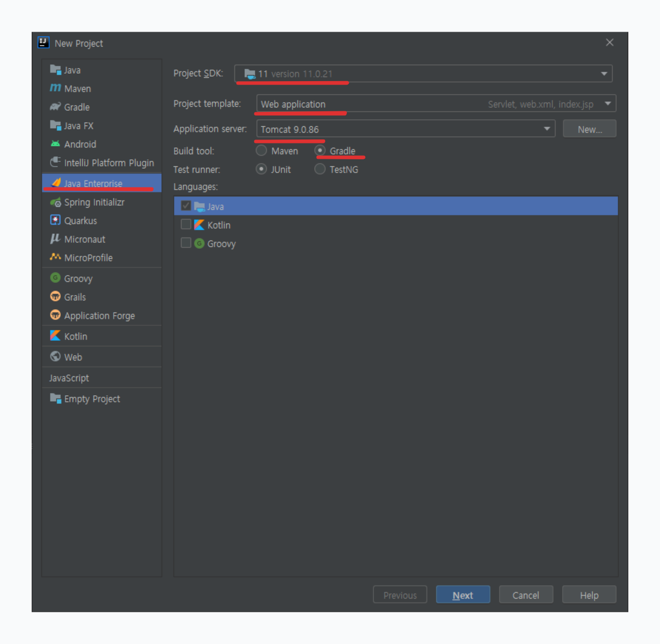Click 'Tomcat 9.0.86' server value
The image size is (660, 644).
click(x=289, y=130)
